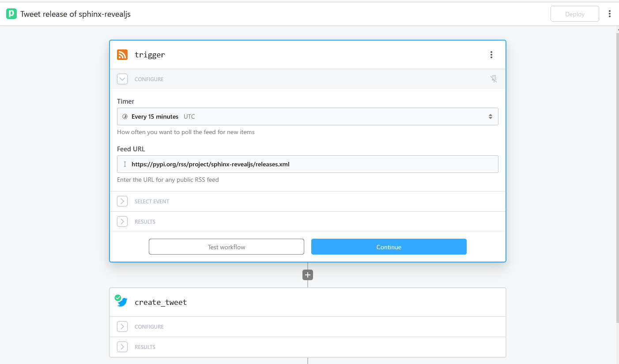Expand the trigger Results section

(122, 221)
